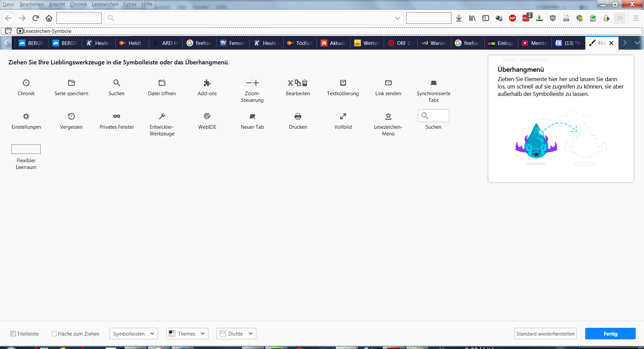The image size is (644, 349).
Task: Select the Textkodierung icon
Action: [x=343, y=83]
